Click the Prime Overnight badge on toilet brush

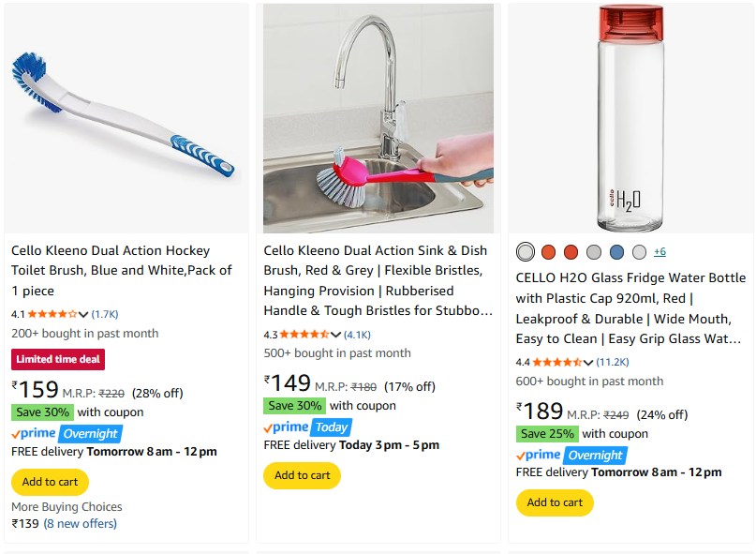67,434
